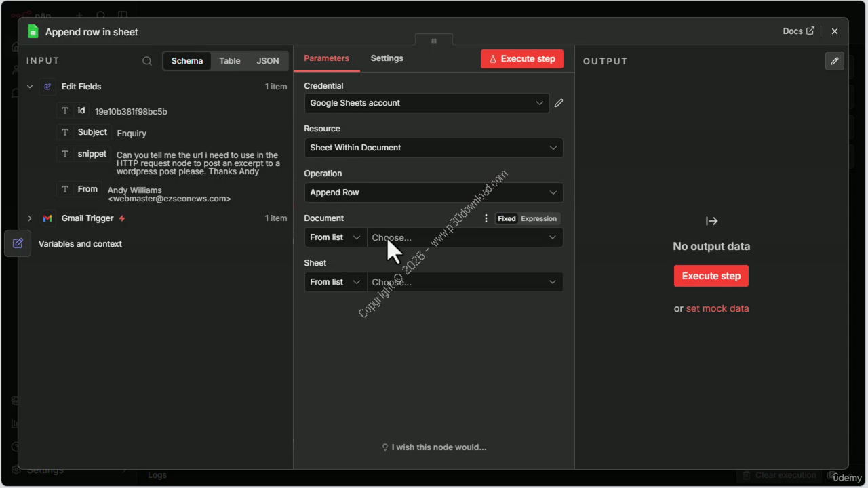Open Sheet From list mode dropdown
The width and height of the screenshot is (868, 488).
tap(335, 282)
